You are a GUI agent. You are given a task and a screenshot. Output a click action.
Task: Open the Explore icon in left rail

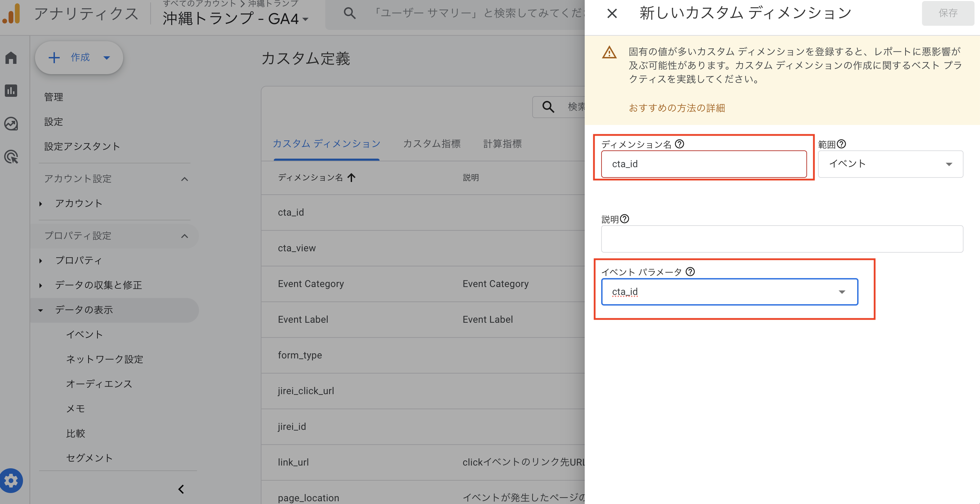11,124
